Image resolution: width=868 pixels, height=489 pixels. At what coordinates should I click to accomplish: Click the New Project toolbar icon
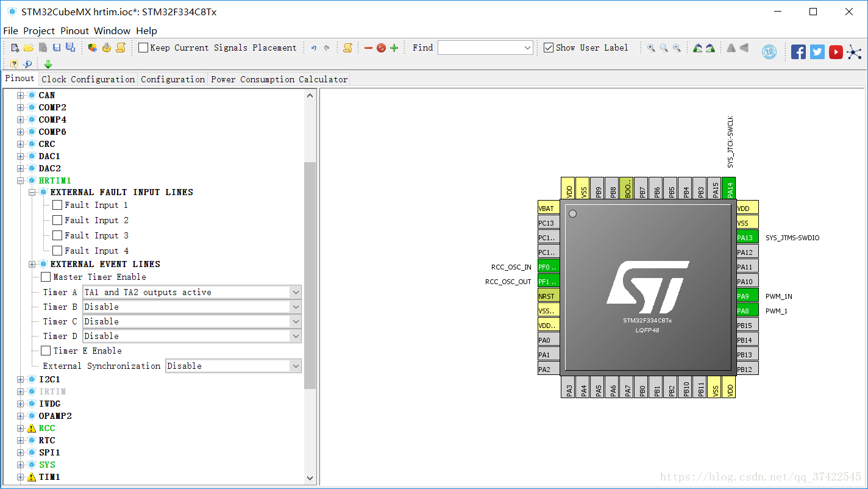click(x=15, y=48)
